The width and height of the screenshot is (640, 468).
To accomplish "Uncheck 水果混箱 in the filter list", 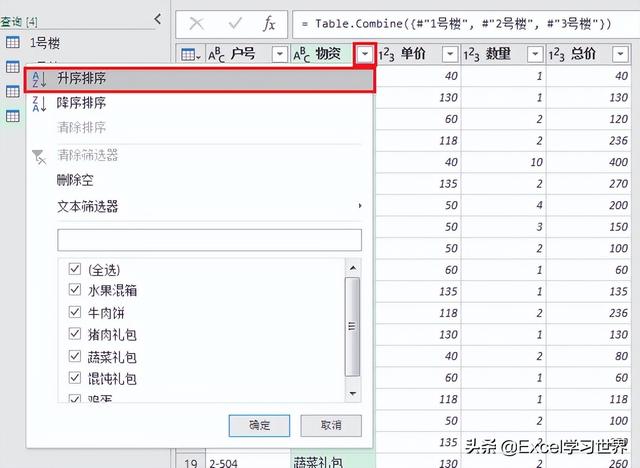I will tap(75, 290).
